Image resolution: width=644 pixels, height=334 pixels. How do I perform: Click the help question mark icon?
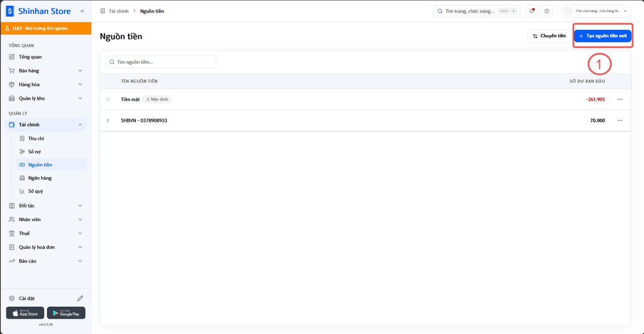point(547,11)
